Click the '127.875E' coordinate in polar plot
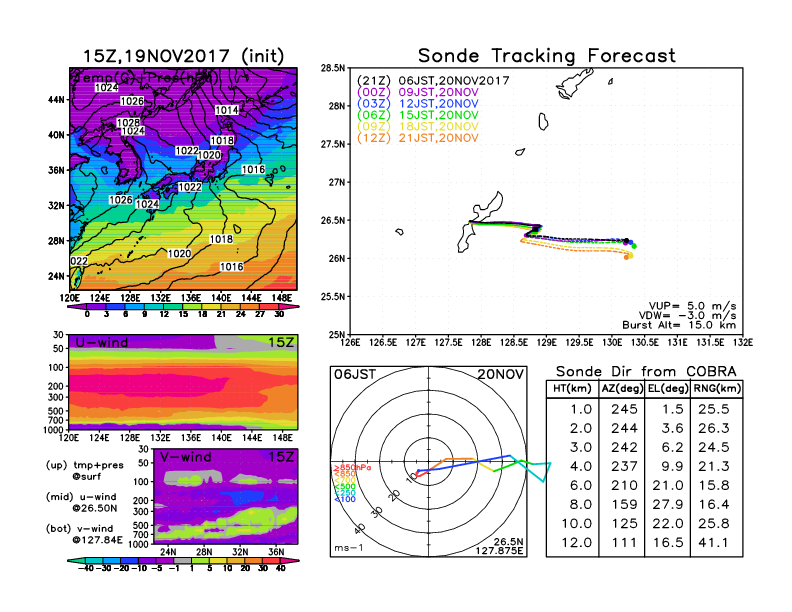This screenshot has height=612, width=792. pyautogui.click(x=499, y=551)
